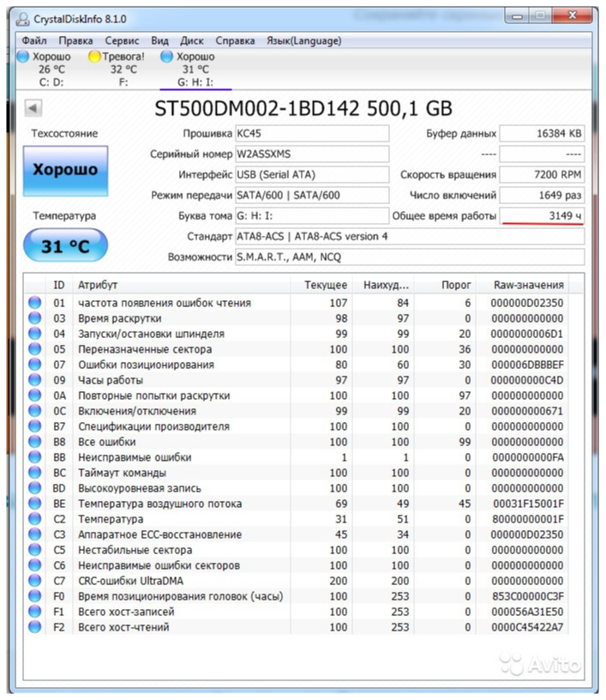Click status dot for C7 CRC-ошибки UltraDMA
606x700 pixels.
(35, 581)
